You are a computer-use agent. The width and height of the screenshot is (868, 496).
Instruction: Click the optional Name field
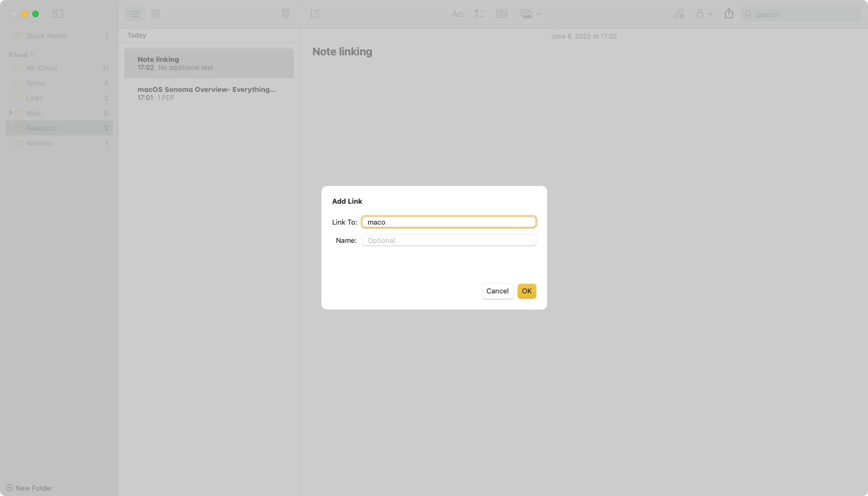[x=448, y=240]
